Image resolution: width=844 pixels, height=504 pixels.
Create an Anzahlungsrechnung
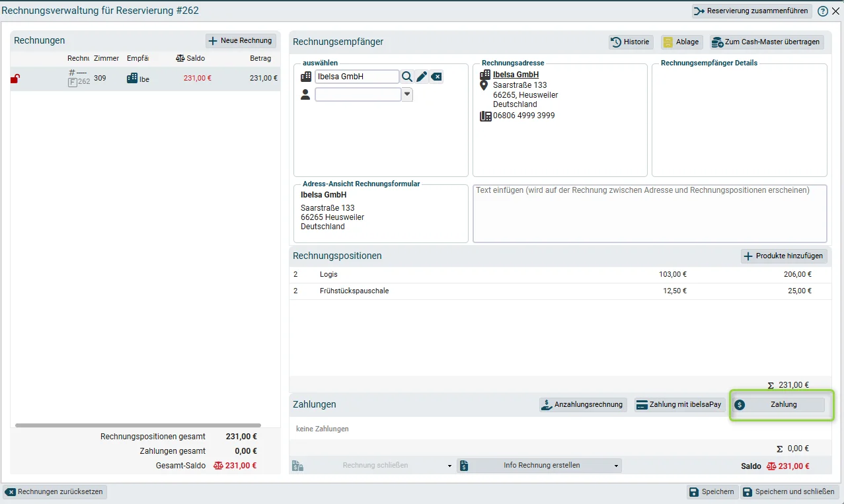pos(583,405)
